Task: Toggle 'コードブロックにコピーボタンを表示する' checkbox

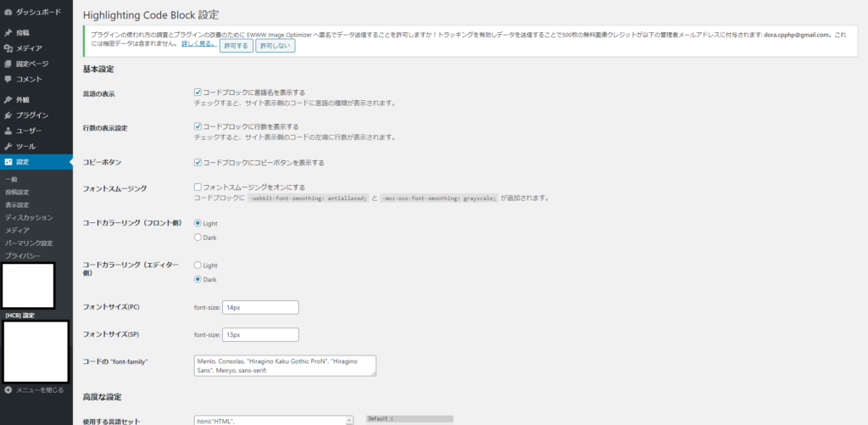Action: tap(198, 162)
